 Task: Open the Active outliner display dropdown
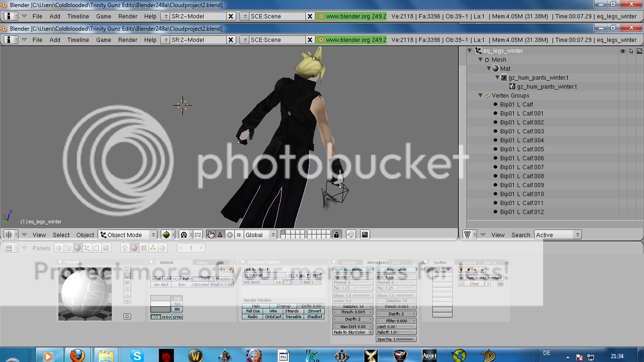point(557,235)
